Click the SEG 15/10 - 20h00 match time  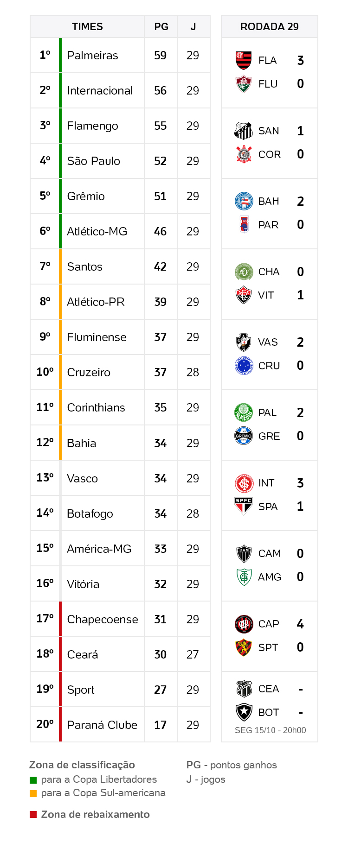point(270,730)
